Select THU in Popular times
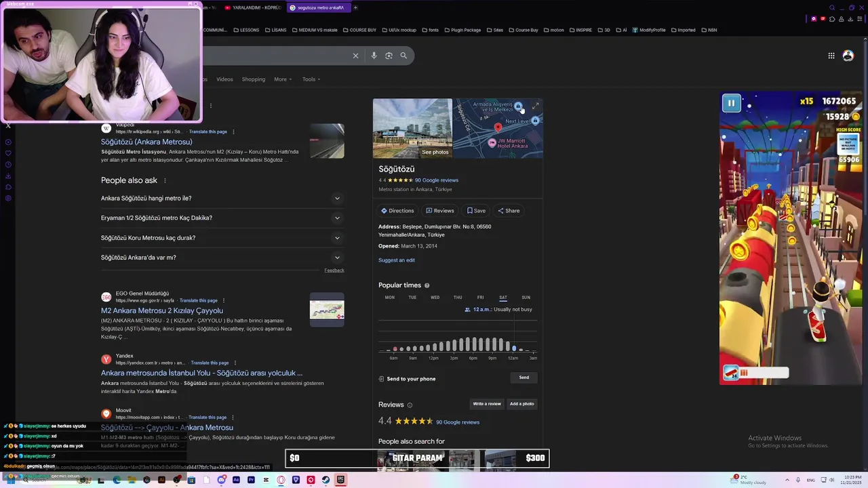868x488 pixels. coord(458,298)
